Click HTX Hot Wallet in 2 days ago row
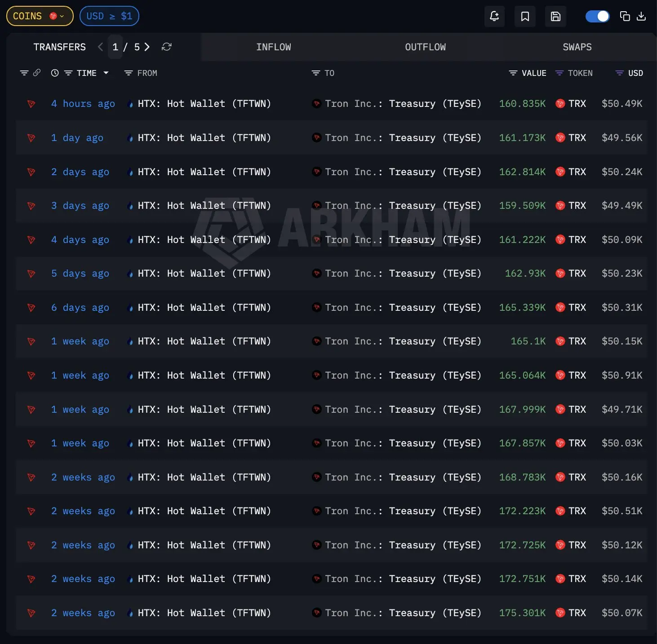Viewport: 657px width, 644px height. click(204, 172)
